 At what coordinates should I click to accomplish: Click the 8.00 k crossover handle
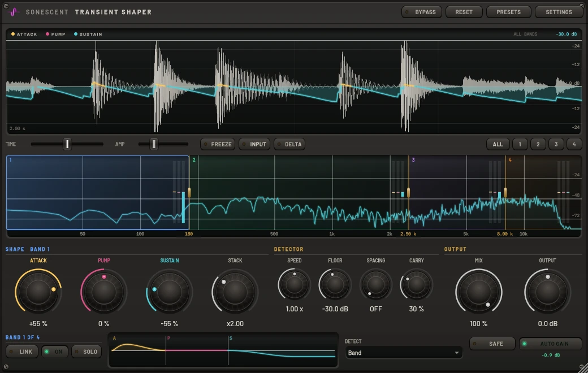pos(505,193)
